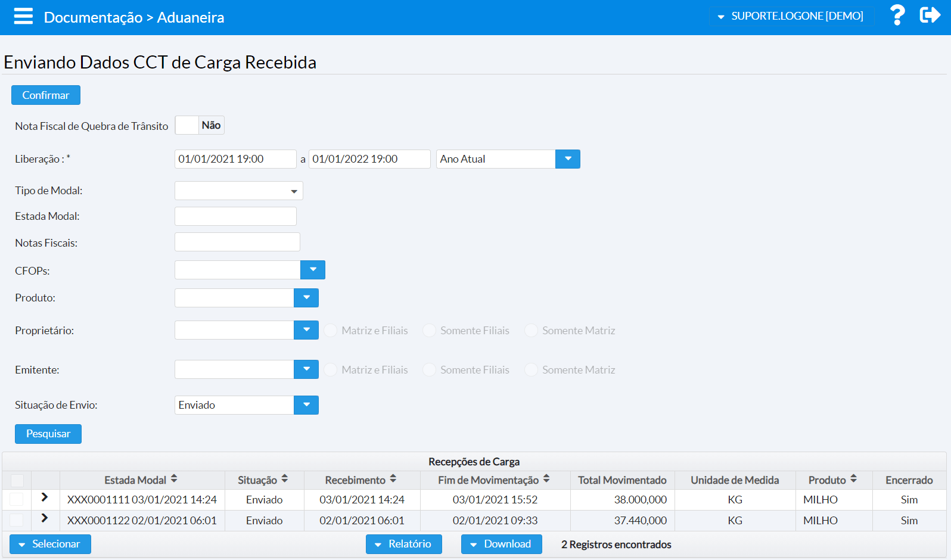
Task: Open the SUPORTE.LOGONE [DEMO] user menu
Action: pyautogui.click(x=791, y=16)
